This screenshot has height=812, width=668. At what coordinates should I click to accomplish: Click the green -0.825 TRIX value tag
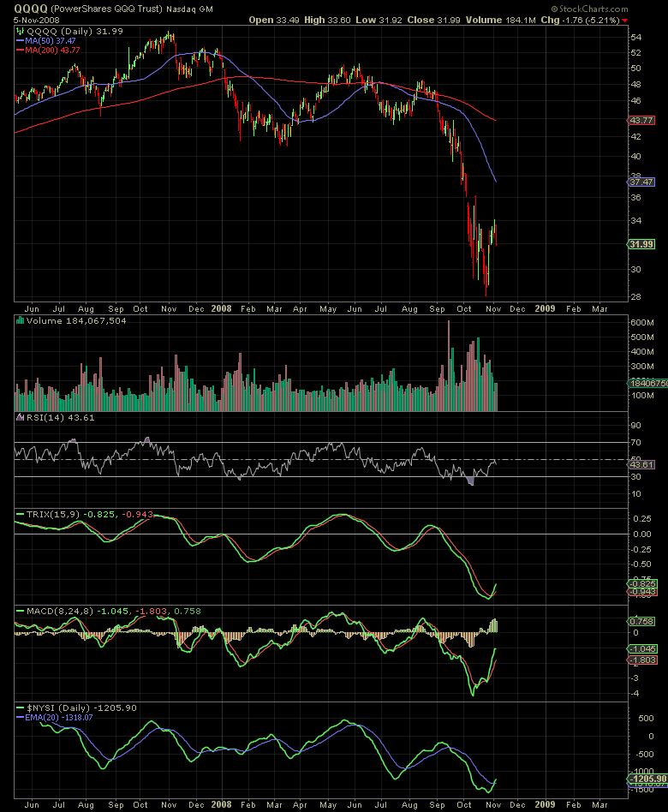coord(642,583)
